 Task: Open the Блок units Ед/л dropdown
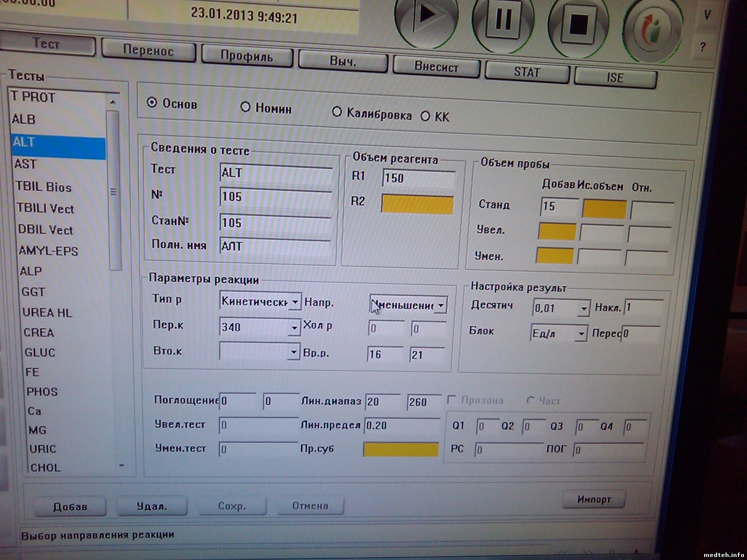[581, 334]
